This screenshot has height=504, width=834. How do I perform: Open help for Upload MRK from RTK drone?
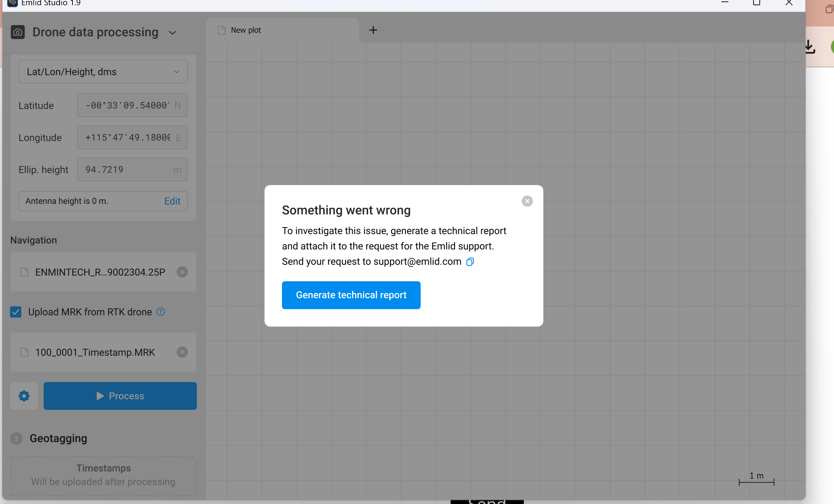(x=161, y=312)
